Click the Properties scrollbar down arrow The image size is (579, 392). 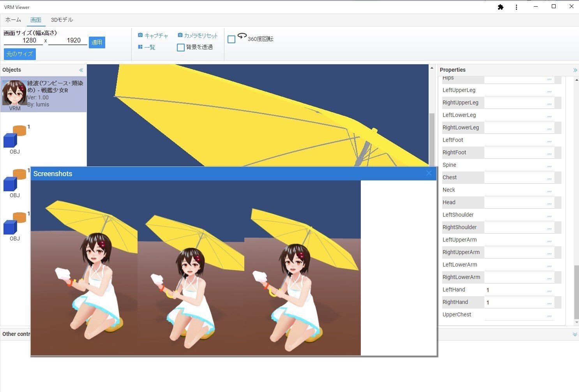[x=577, y=323]
